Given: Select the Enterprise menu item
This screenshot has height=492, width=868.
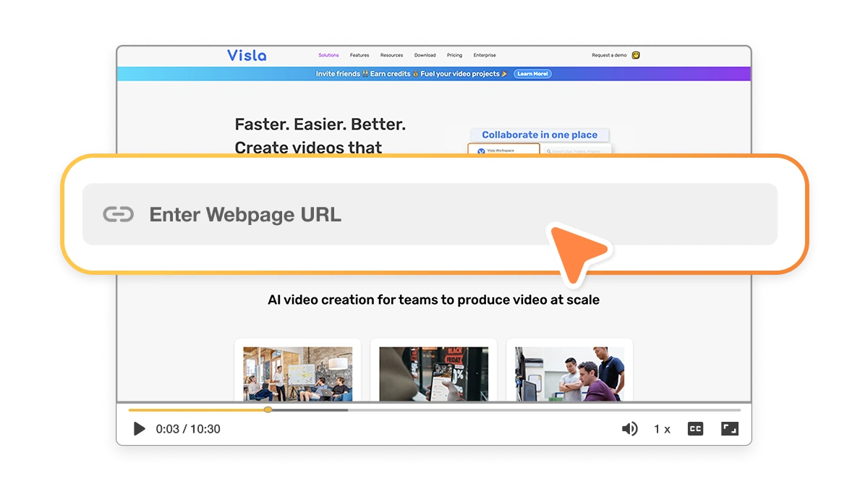Looking at the screenshot, I should 484,55.
